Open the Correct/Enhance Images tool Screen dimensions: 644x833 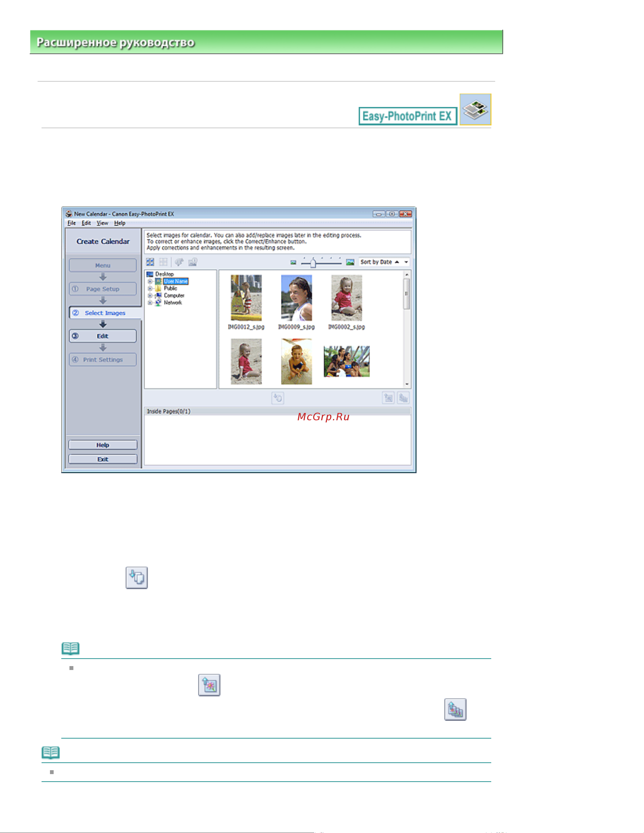179,262
